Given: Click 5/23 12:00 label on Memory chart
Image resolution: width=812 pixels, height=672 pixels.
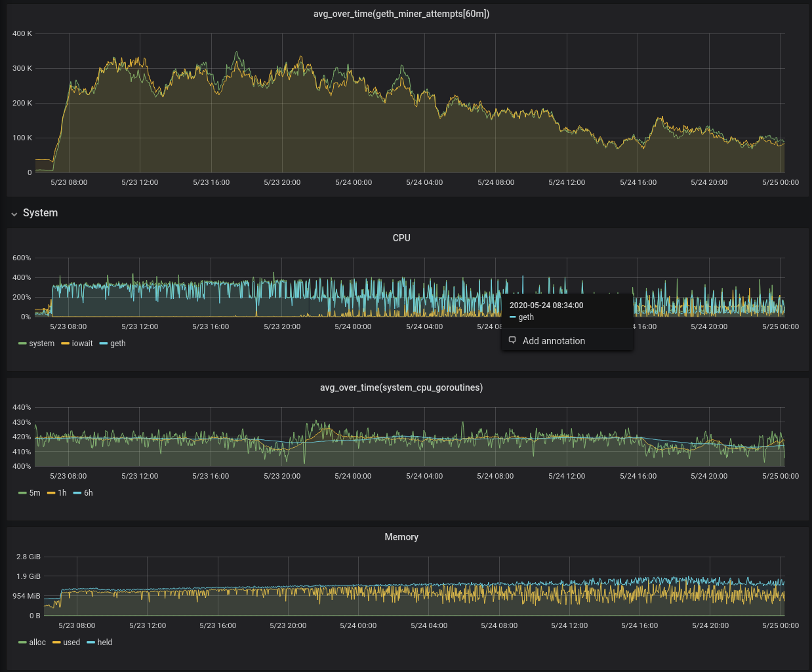Looking at the screenshot, I should (148, 625).
